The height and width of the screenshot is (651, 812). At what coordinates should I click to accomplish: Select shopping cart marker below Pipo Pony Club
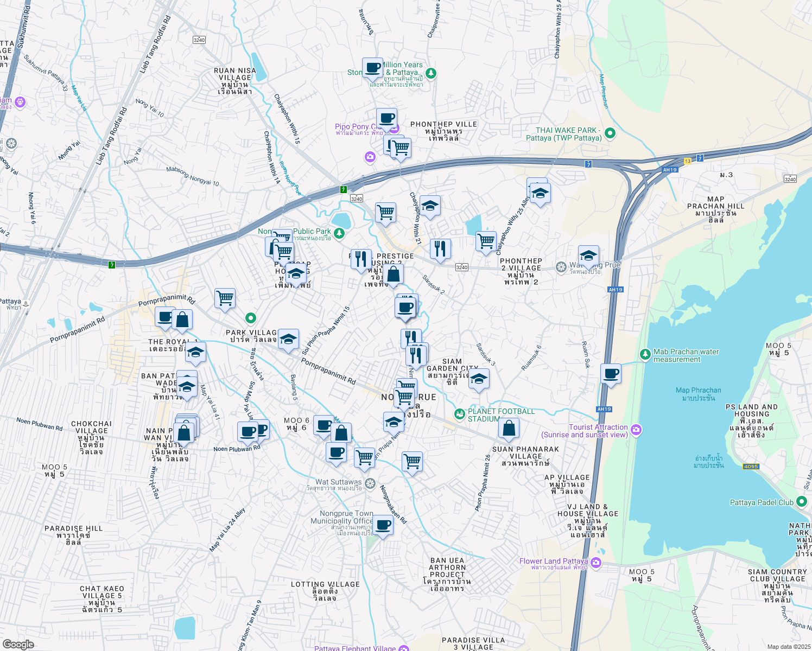(401, 148)
